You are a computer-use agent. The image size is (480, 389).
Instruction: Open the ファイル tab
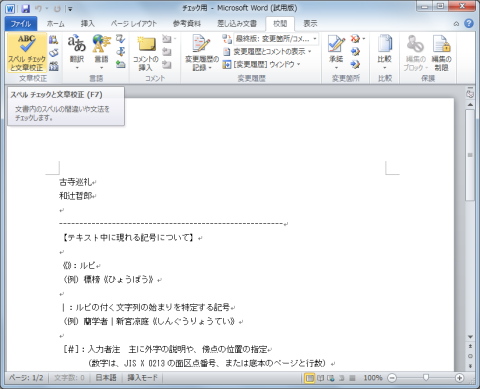click(x=21, y=24)
